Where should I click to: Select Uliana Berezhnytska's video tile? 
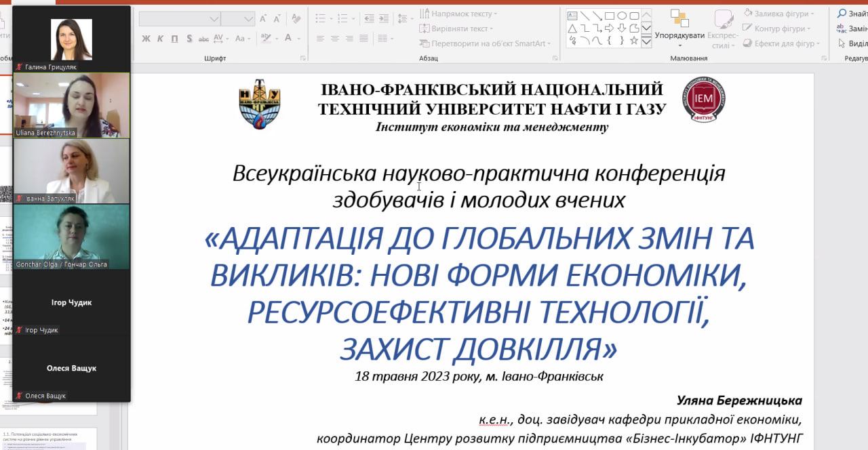tap(71, 105)
